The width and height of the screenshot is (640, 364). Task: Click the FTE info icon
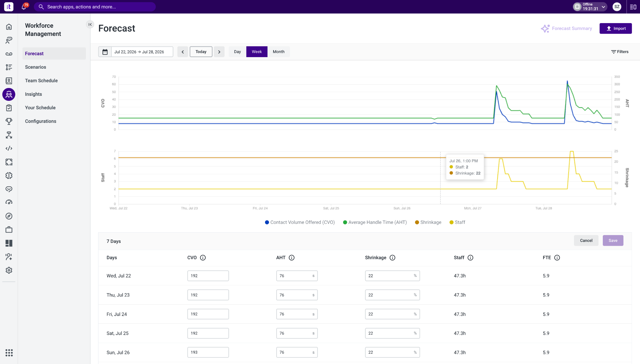point(557,258)
